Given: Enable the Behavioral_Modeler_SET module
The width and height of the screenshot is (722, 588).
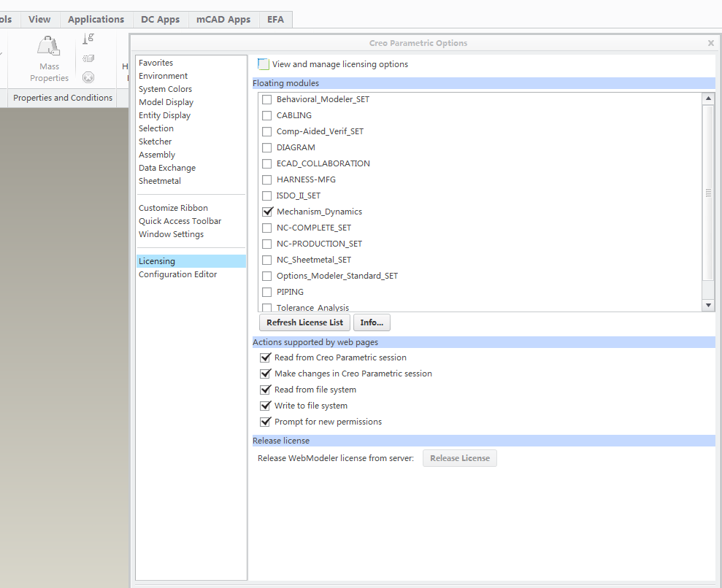Looking at the screenshot, I should click(x=266, y=99).
